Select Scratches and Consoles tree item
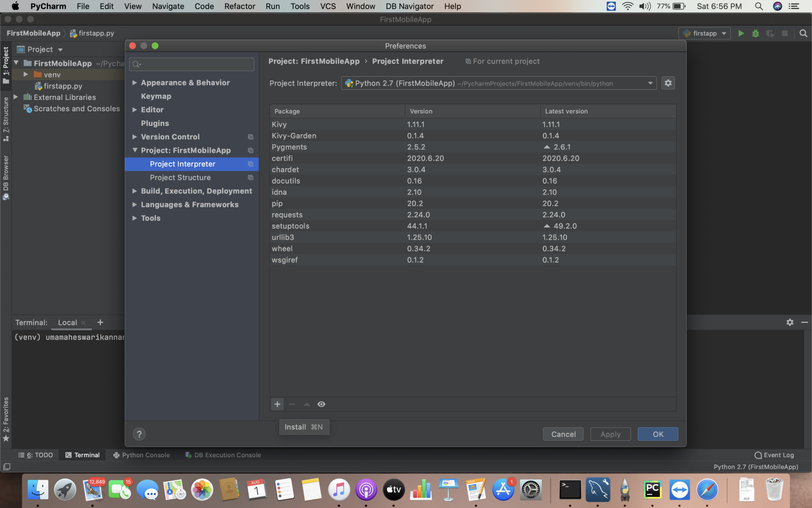The width and height of the screenshot is (812, 508). 72,108
